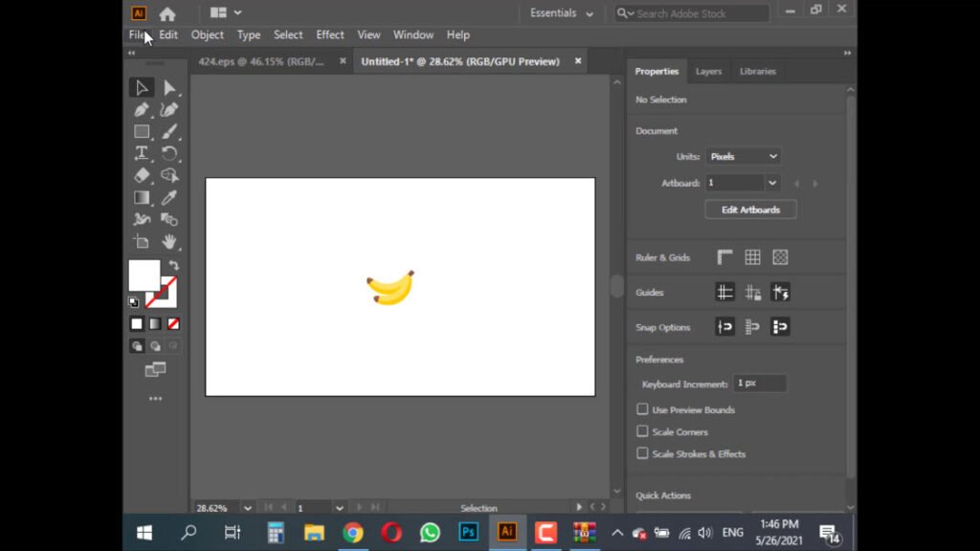The image size is (980, 551).
Task: Select the Direct Selection tool
Action: [x=168, y=87]
